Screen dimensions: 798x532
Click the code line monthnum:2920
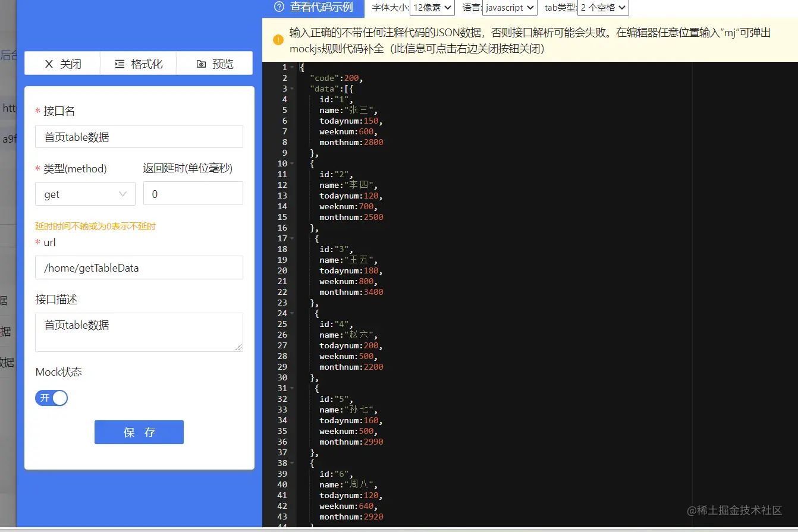(351, 517)
